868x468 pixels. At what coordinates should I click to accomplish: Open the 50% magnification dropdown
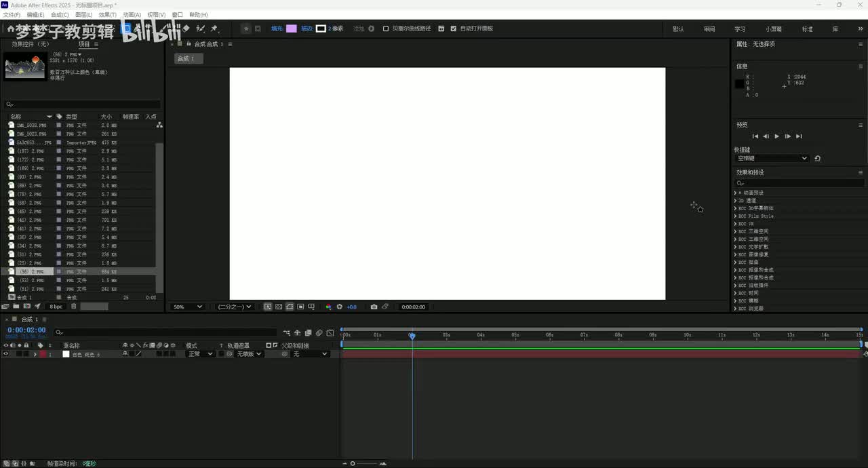pos(188,307)
